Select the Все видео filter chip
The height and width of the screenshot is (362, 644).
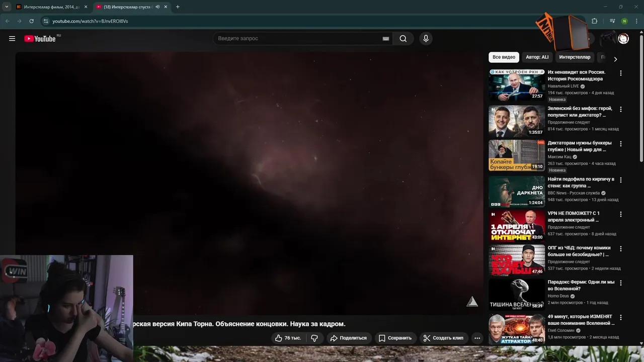(x=504, y=57)
